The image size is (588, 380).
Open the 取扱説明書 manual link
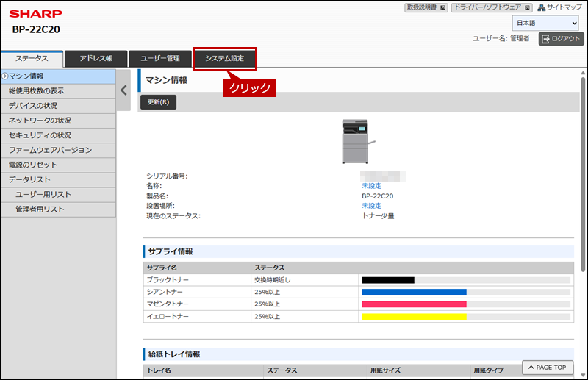[426, 7]
